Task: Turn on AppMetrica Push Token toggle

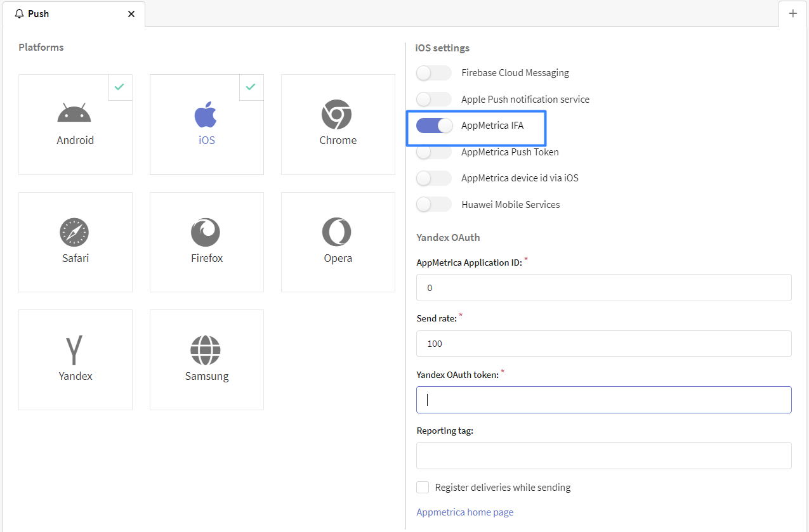Action: 434,152
